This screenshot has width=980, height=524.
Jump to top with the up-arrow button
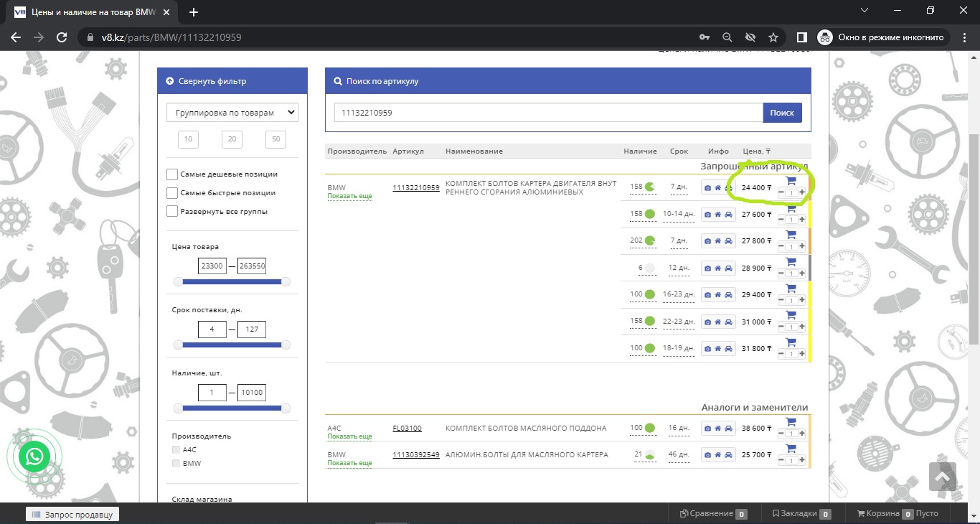(x=943, y=476)
